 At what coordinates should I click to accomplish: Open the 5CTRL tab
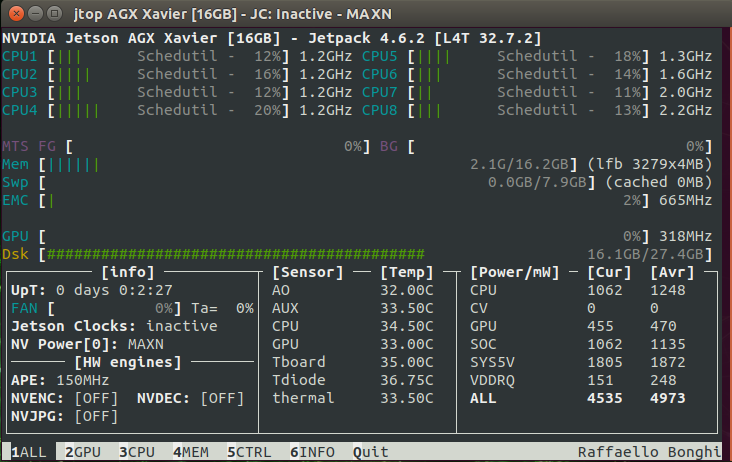tap(249, 452)
